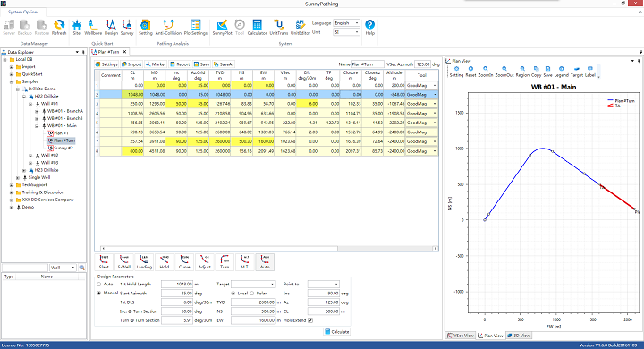The height and width of the screenshot is (349, 644).
Task: Click Reset in the Plan View toolbar
Action: [470, 72]
